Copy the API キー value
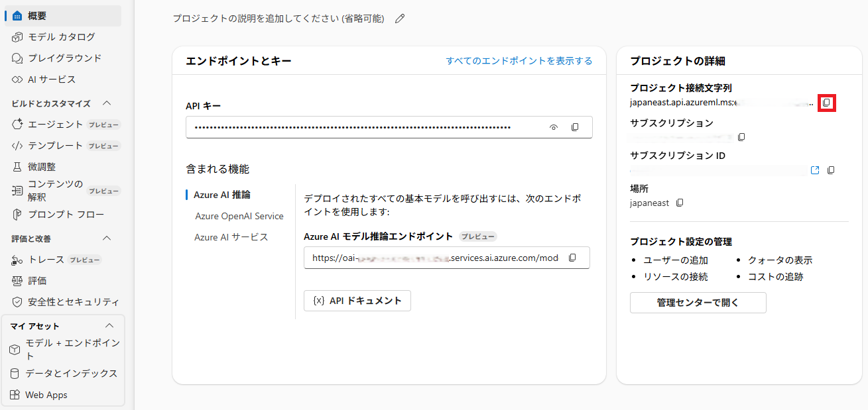Image resolution: width=868 pixels, height=410 pixels. (x=575, y=127)
